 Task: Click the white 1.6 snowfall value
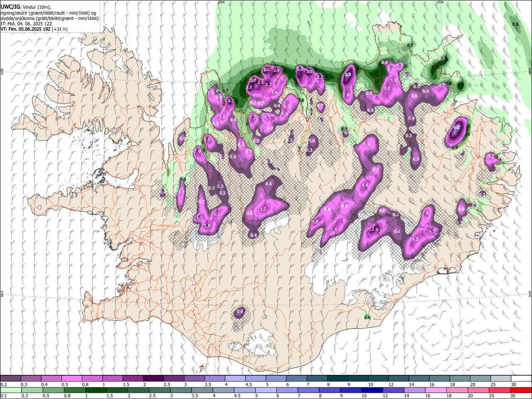tap(207, 226)
